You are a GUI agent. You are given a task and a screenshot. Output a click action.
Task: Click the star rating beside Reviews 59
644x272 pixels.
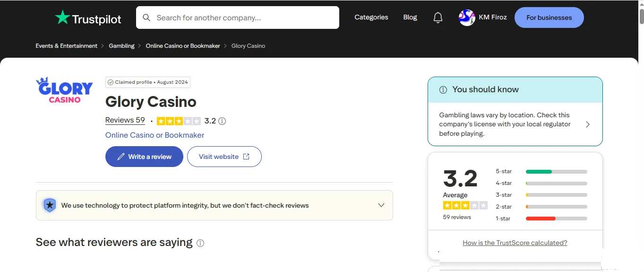(x=179, y=121)
